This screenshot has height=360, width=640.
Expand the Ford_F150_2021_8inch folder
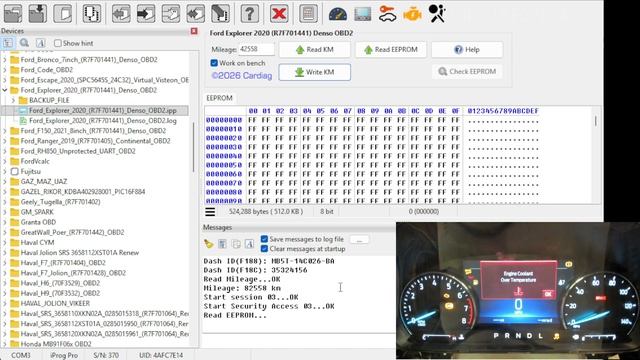click(x=5, y=131)
